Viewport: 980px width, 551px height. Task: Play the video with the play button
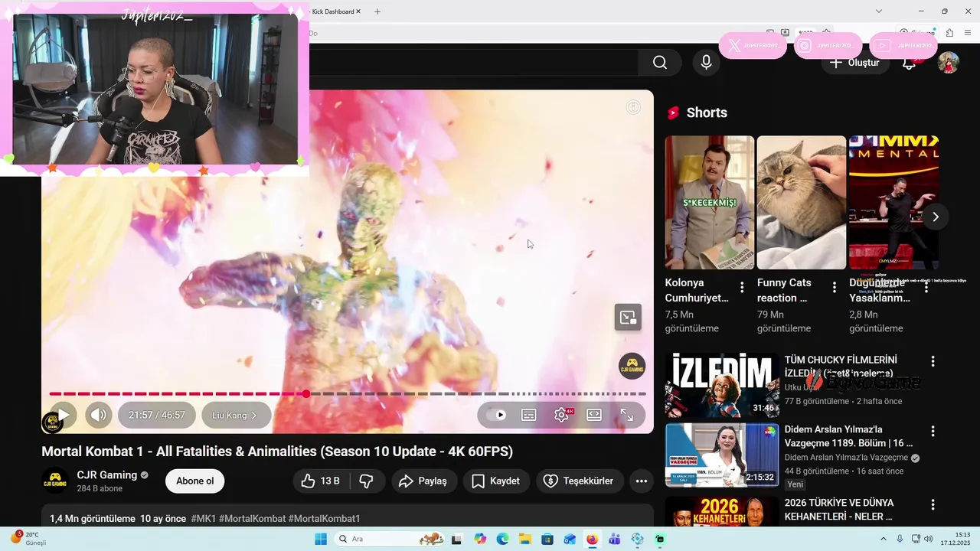64,415
